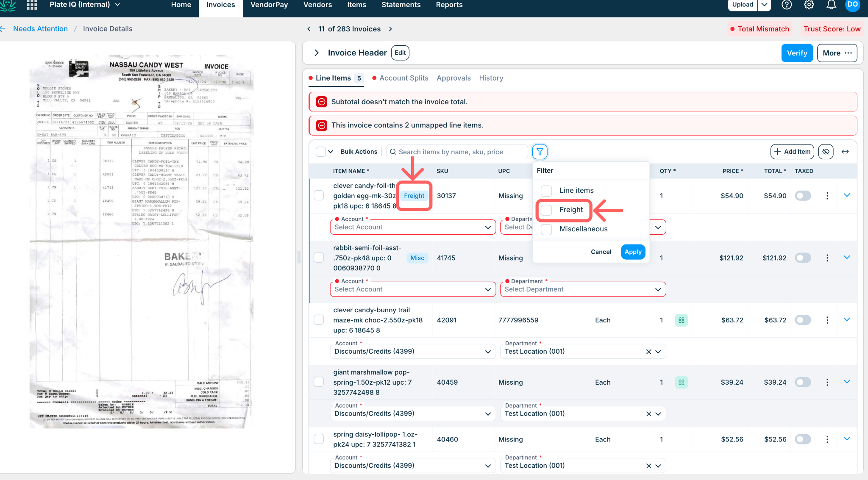868x480 pixels.
Task: Focus the search items by name field
Action: (457, 152)
